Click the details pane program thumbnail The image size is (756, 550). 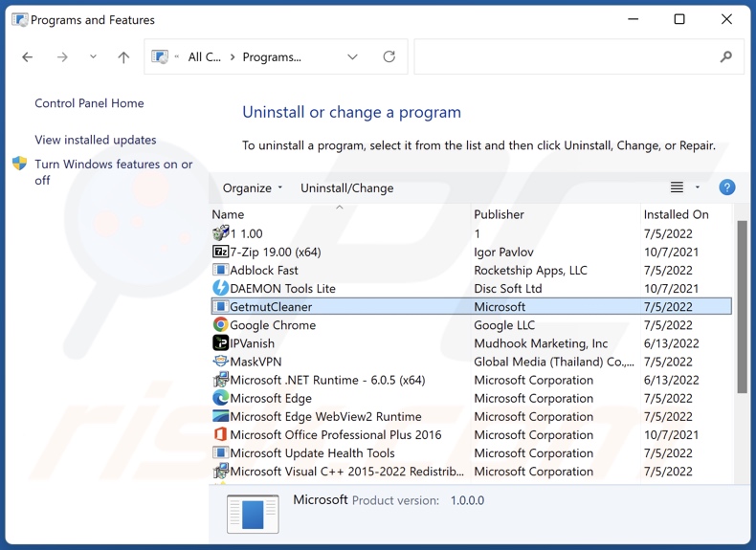[x=253, y=514]
